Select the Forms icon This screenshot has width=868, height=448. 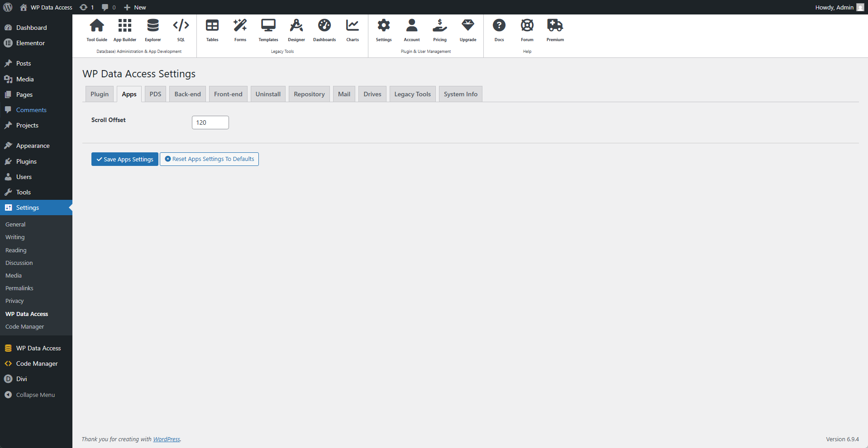pos(240,29)
